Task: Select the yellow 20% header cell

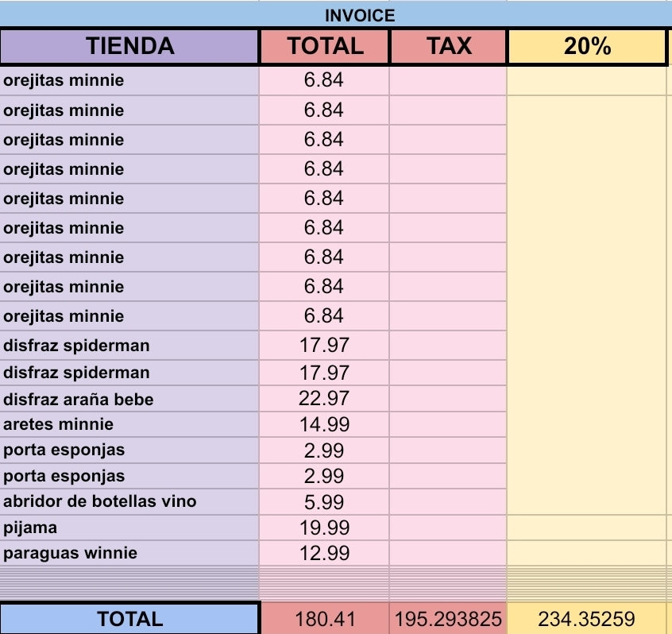Action: click(586, 46)
